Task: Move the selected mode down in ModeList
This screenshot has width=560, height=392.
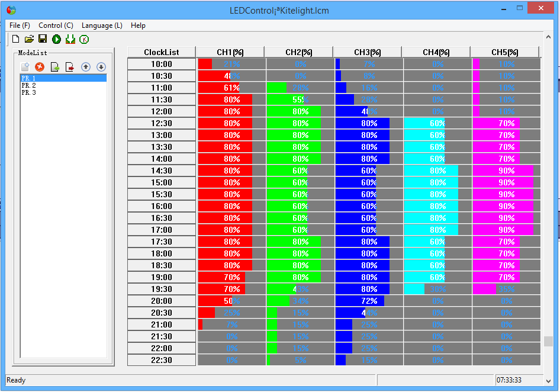Action: [x=101, y=67]
